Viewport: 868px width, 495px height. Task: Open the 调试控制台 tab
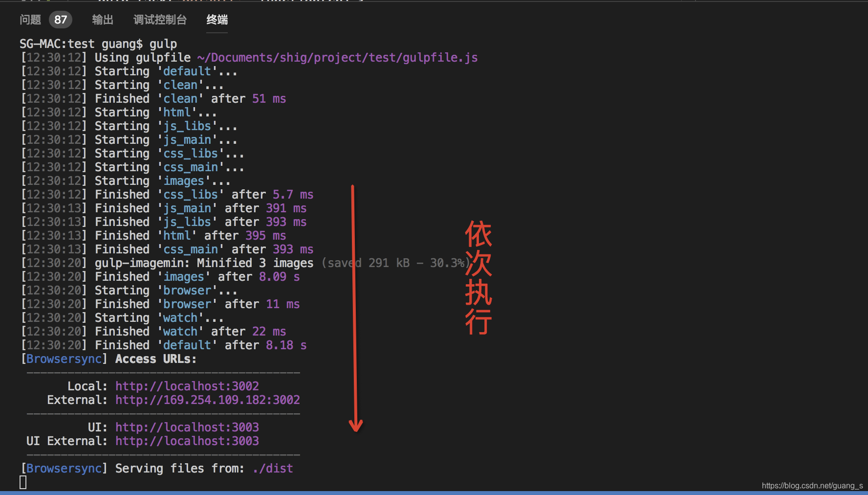[160, 20]
